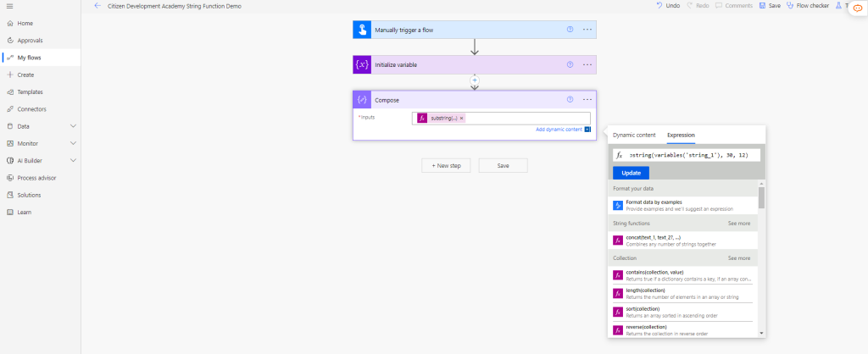Click the Compose Inputs field
This screenshot has width=868, height=354.
click(x=501, y=119)
